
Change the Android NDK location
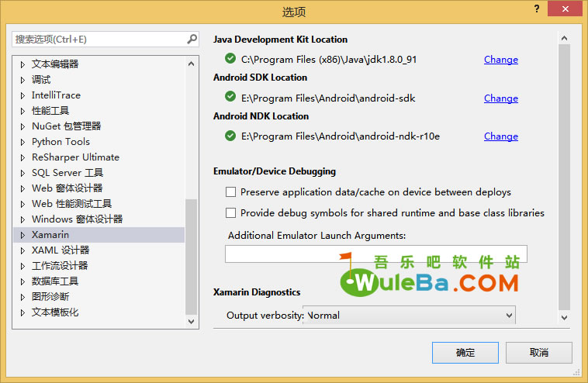[x=501, y=136]
